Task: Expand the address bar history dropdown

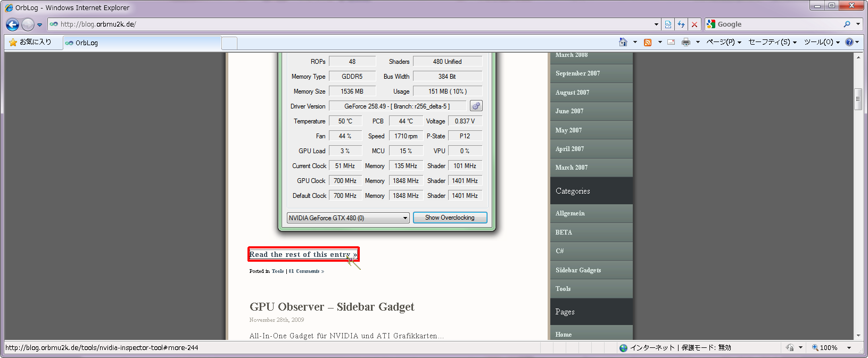Action: click(x=656, y=24)
